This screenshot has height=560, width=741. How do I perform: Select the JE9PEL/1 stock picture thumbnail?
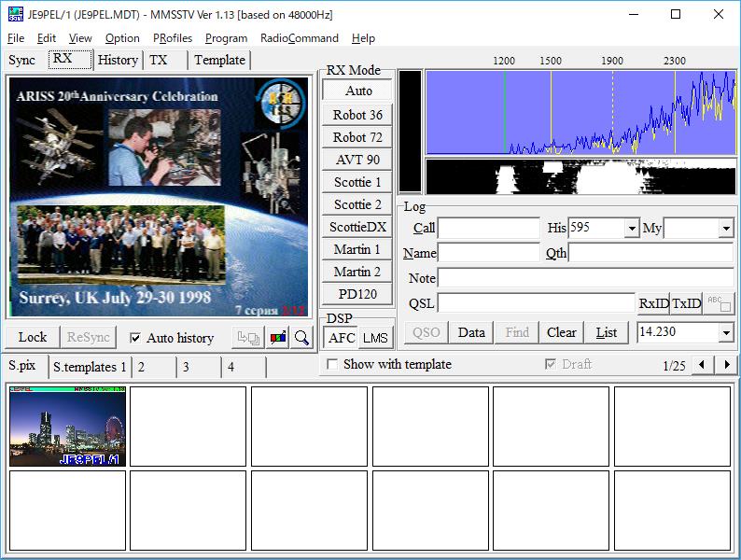67,427
